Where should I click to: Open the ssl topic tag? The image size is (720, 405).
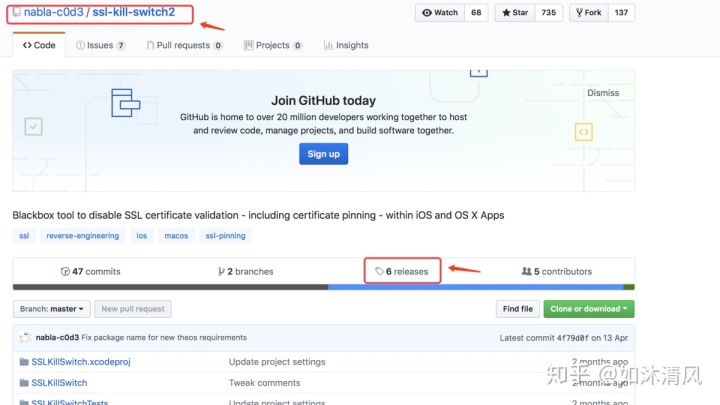point(24,236)
